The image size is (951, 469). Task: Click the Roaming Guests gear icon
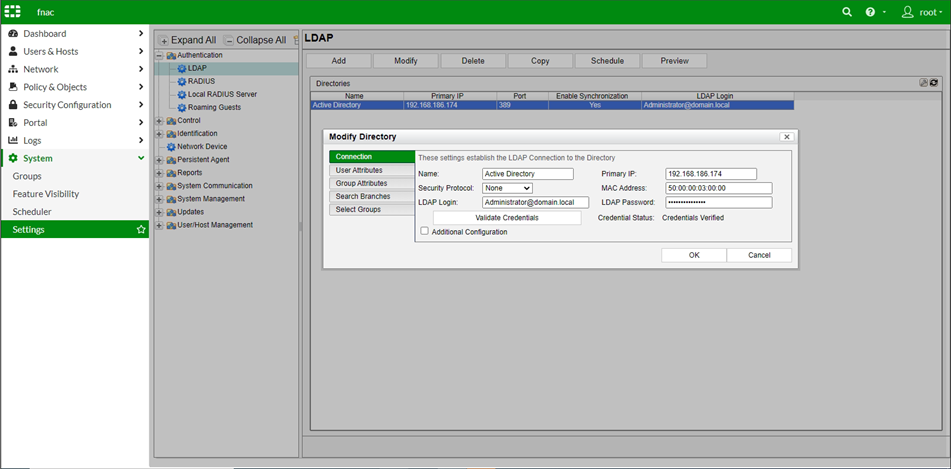(x=181, y=108)
